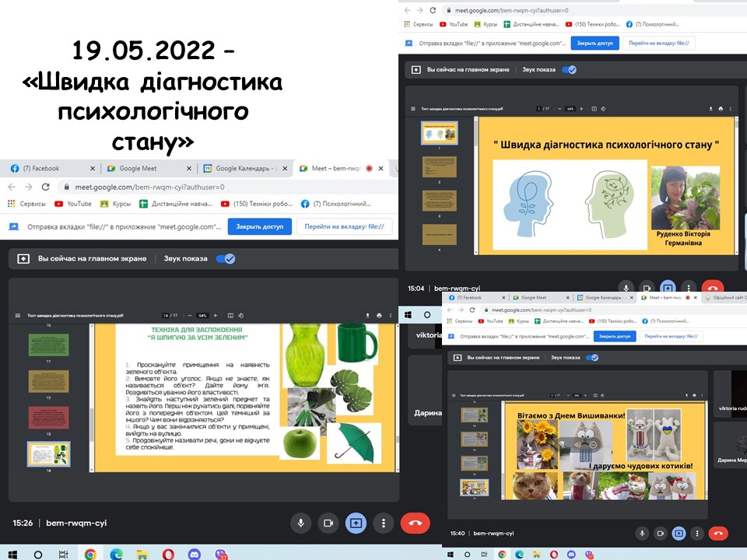Viewport: 747px width, 560px height.
Task: Reload the page in the 15:26 browser
Action: tap(45, 187)
